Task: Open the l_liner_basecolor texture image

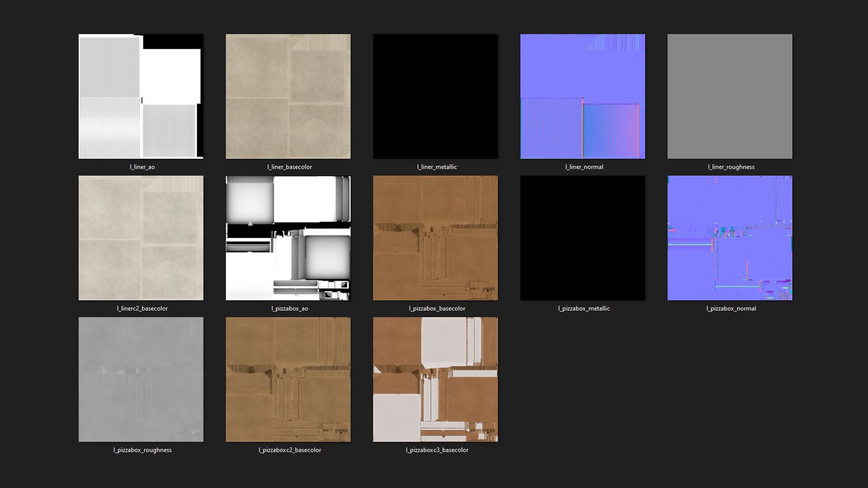Action: pyautogui.click(x=288, y=96)
